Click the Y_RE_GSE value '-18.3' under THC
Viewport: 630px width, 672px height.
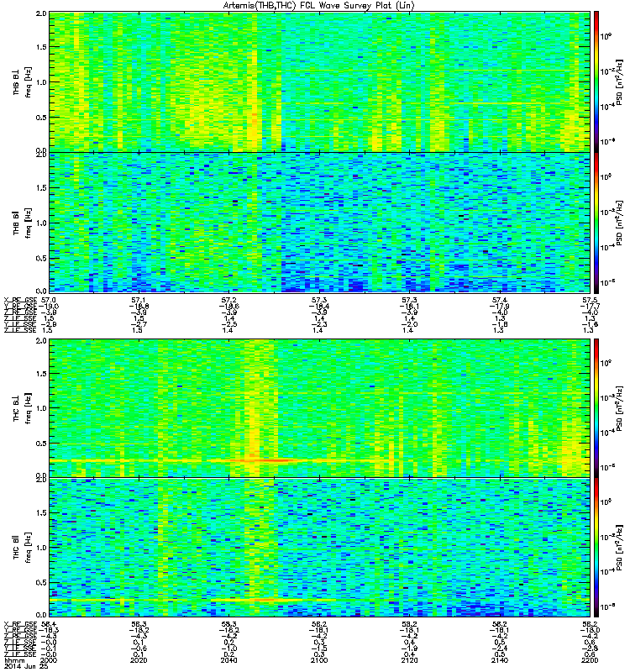[49, 630]
